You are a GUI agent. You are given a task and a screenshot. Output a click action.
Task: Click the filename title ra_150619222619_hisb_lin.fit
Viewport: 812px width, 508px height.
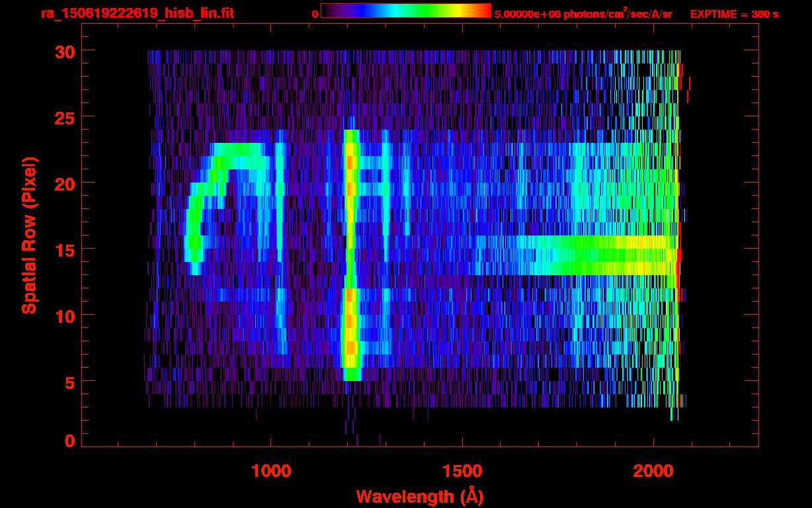136,13
